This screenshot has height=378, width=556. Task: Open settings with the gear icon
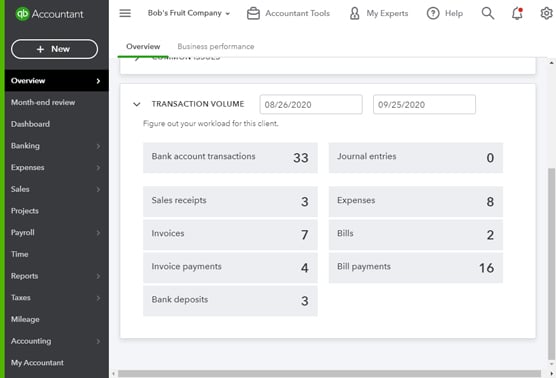pyautogui.click(x=546, y=13)
